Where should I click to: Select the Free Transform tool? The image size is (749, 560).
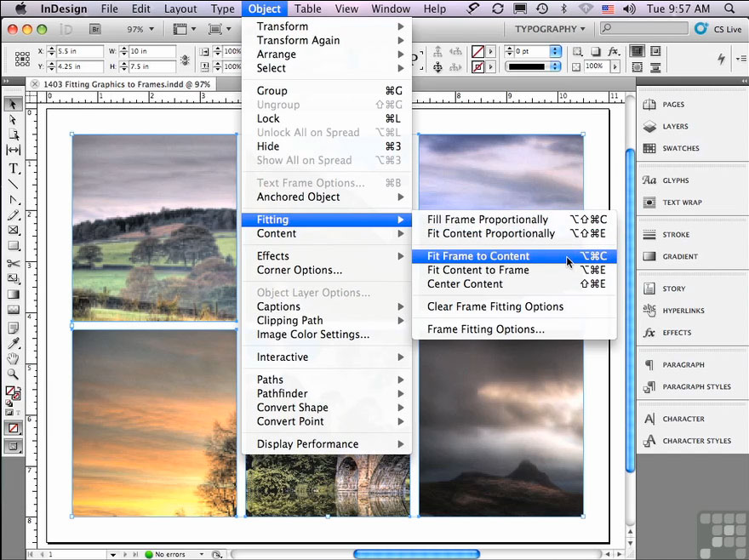(x=13, y=278)
